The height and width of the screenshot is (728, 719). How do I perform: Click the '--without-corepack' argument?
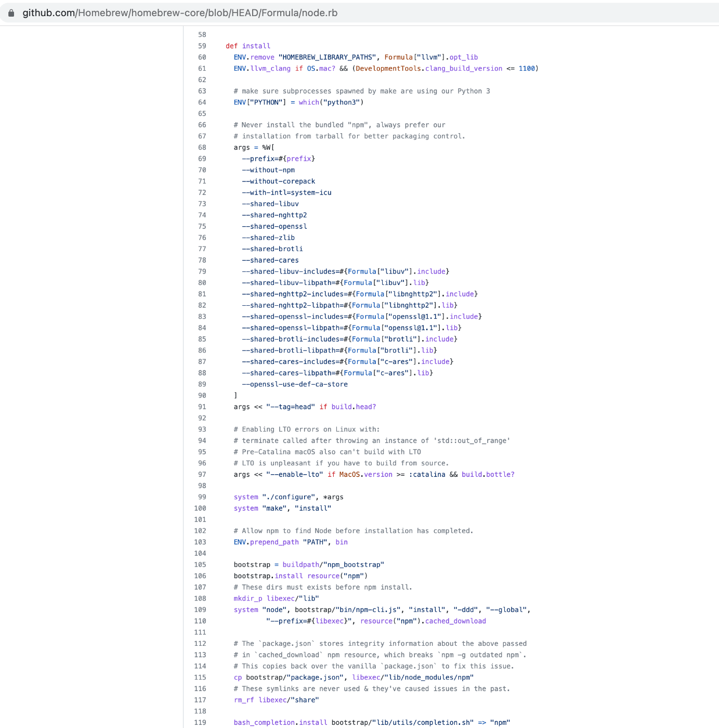click(x=279, y=181)
